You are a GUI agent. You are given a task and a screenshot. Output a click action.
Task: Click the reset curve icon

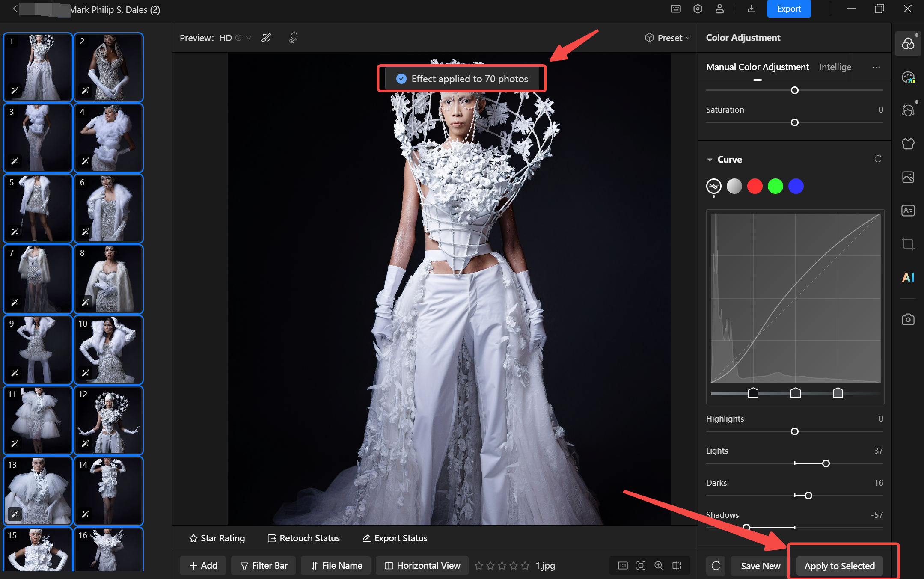(878, 159)
